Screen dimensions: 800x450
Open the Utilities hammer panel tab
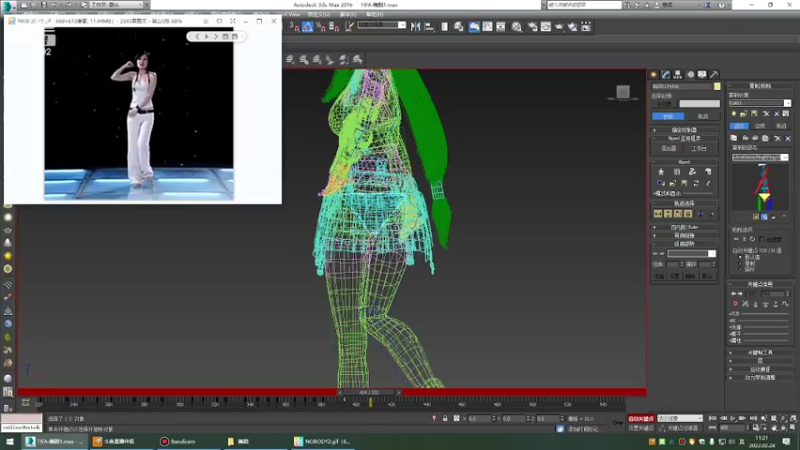coord(714,74)
